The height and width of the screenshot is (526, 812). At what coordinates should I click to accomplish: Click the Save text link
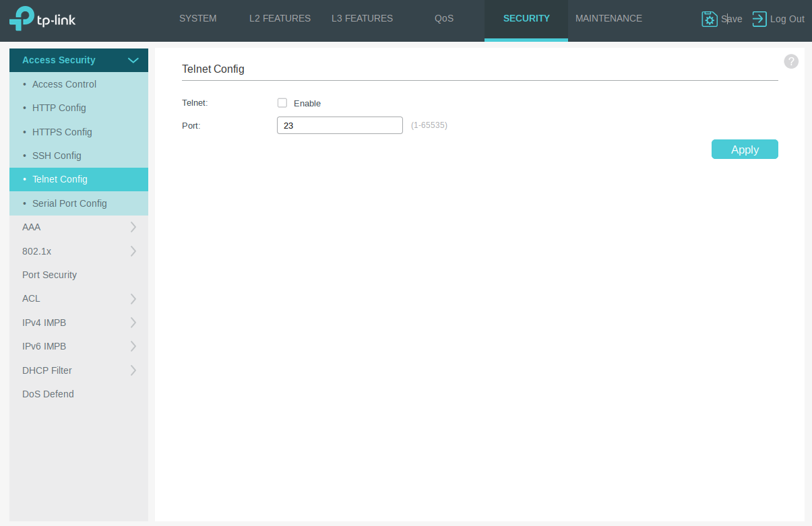(732, 19)
